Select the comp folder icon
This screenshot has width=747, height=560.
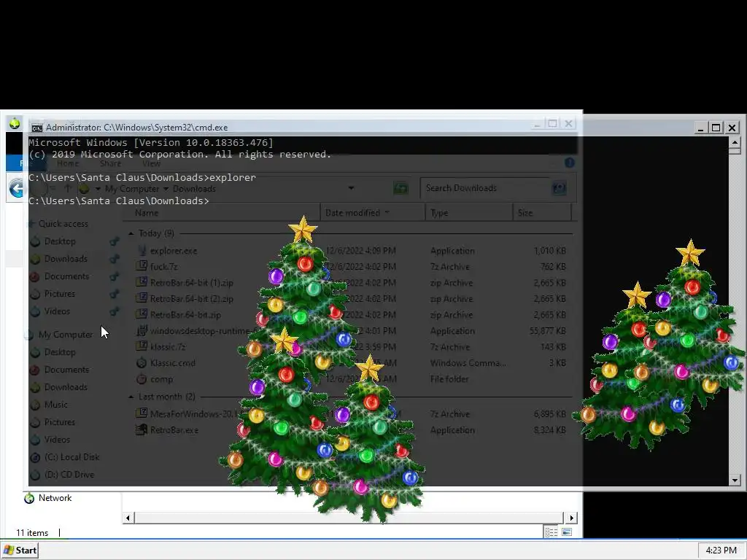tap(142, 379)
